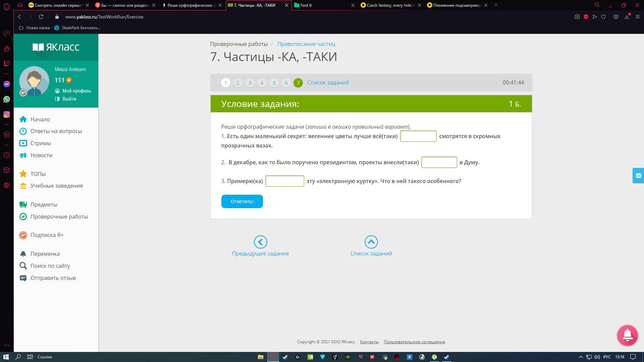Go to question number 5
Image resolution: width=644 pixels, height=362 pixels.
coord(274,83)
